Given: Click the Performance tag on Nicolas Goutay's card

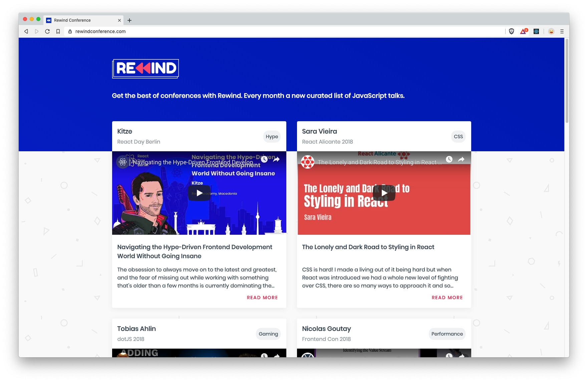Looking at the screenshot, I should click(447, 334).
